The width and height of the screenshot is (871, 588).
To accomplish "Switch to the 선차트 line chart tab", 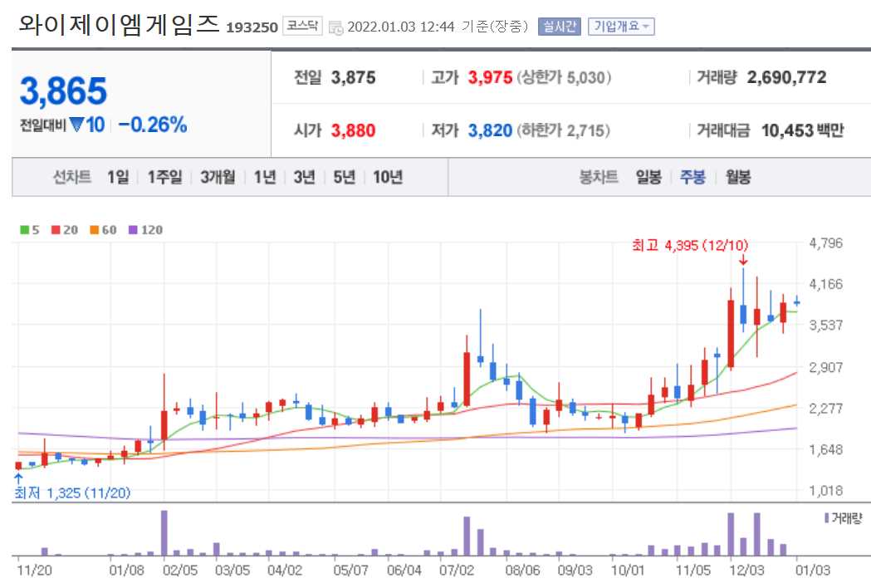I will pyautogui.click(x=71, y=177).
